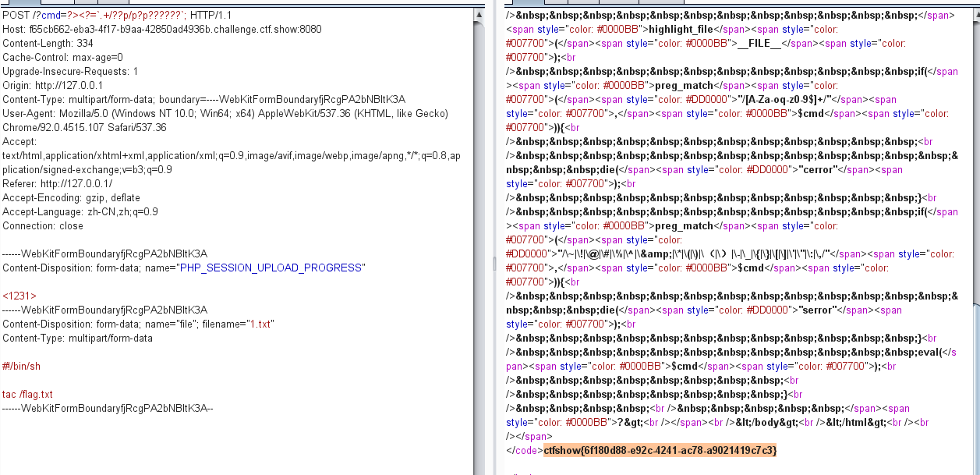Select the Cache-Control: max-age=0 line
The width and height of the screenshot is (980, 475).
(62, 57)
